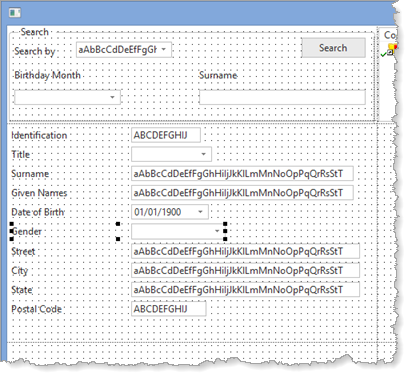Screen dimensions: 412x378
Task: Select the Title label
Action: point(21,154)
